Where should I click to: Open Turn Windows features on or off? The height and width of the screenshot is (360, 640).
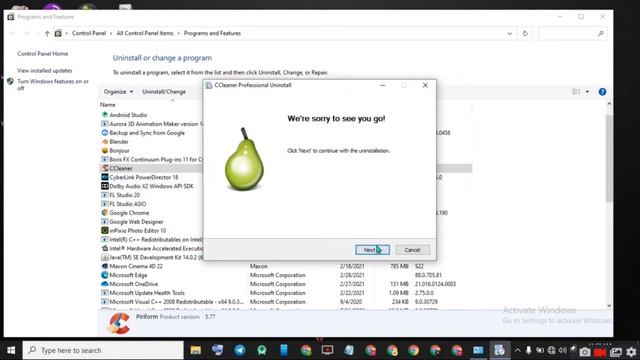point(53,84)
